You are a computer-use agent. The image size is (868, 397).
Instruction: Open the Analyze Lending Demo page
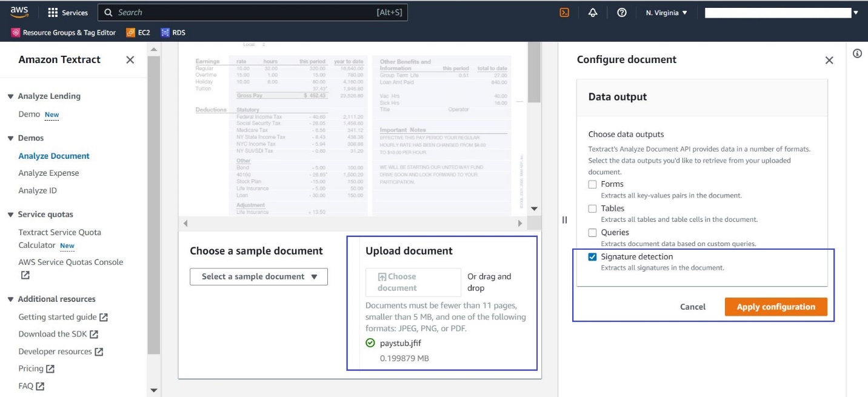tap(29, 114)
